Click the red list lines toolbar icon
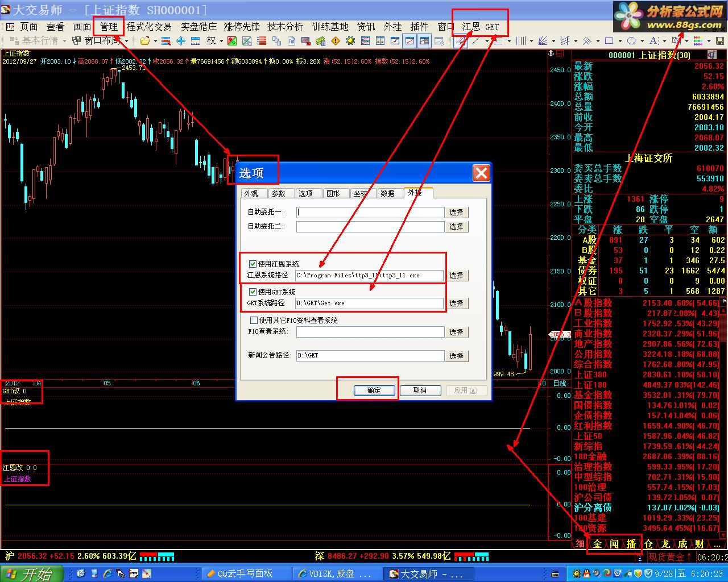Viewport: 728px width, 582px height. (262, 41)
